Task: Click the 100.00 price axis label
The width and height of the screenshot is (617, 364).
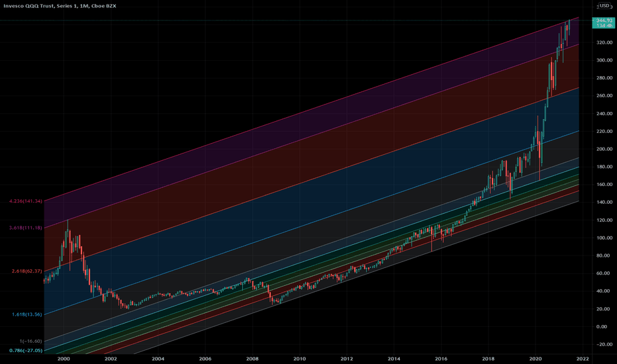Action: tap(604, 238)
